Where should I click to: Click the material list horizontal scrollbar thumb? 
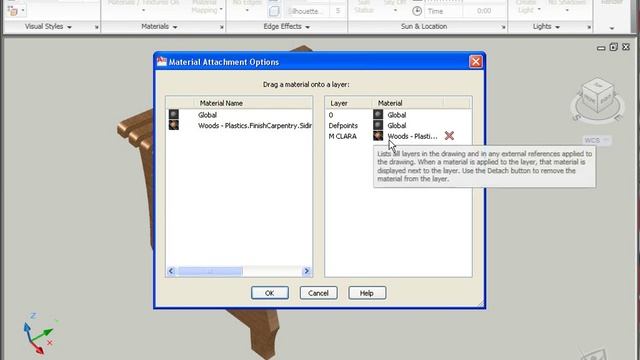click(x=210, y=271)
